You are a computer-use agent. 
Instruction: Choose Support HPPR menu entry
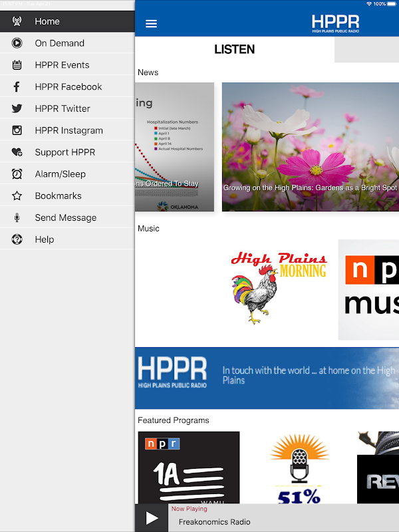click(67, 152)
